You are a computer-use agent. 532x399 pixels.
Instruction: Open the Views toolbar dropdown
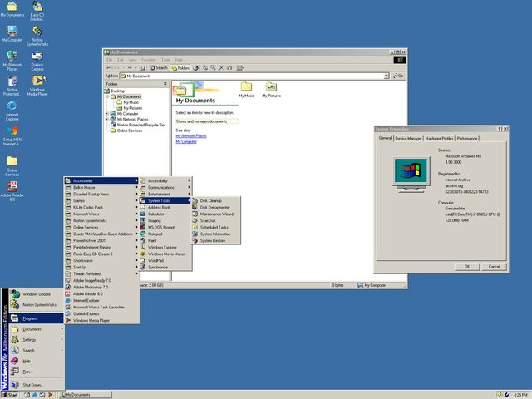coord(240,68)
